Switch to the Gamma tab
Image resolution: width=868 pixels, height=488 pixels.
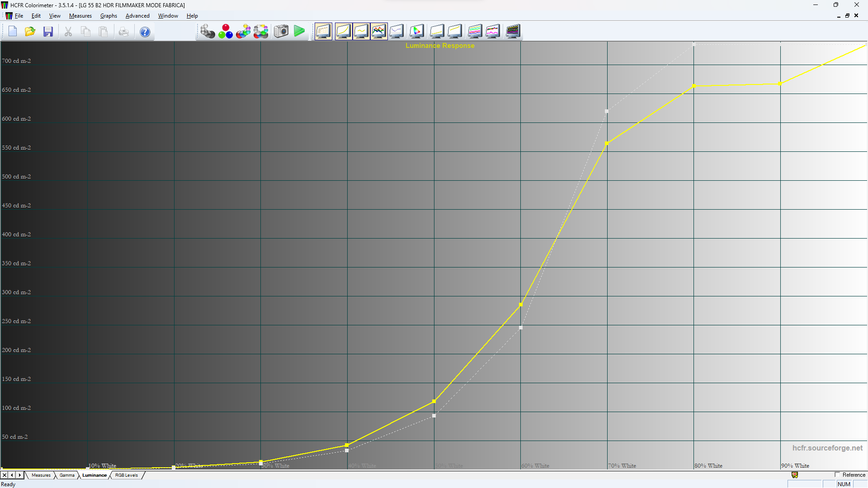click(67, 475)
